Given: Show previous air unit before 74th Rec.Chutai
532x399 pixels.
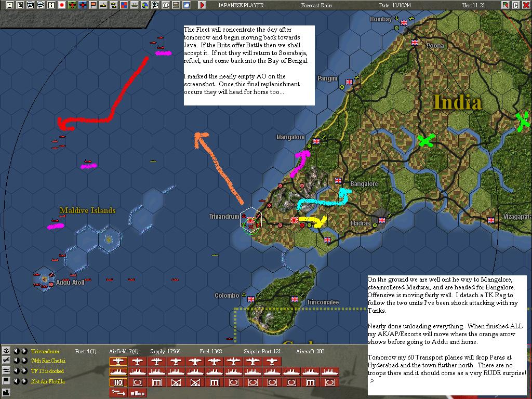Looking at the screenshot, I should (x=16, y=361).
